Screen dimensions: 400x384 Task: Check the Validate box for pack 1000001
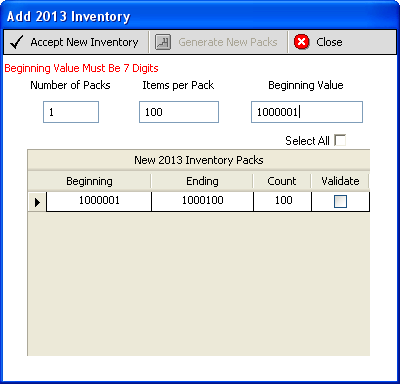tap(340, 201)
